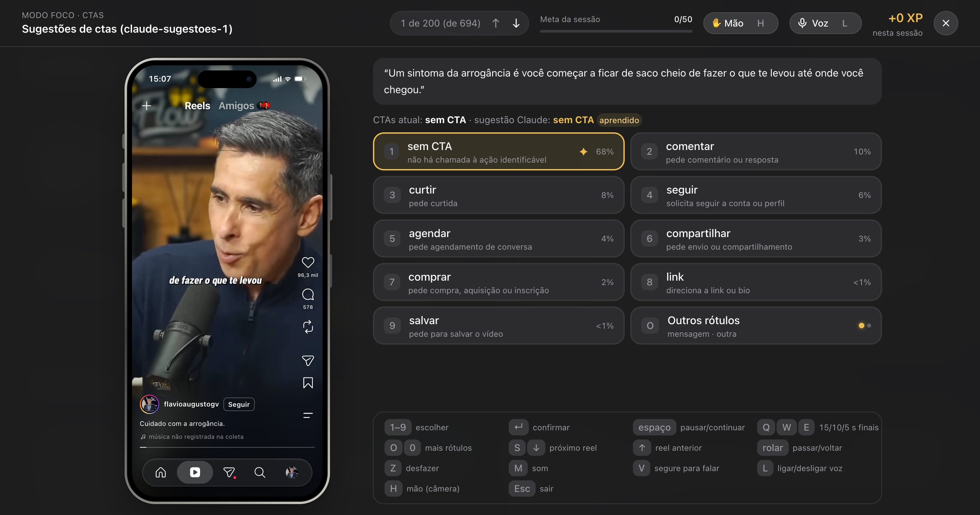Click the M key for som

tap(518, 468)
